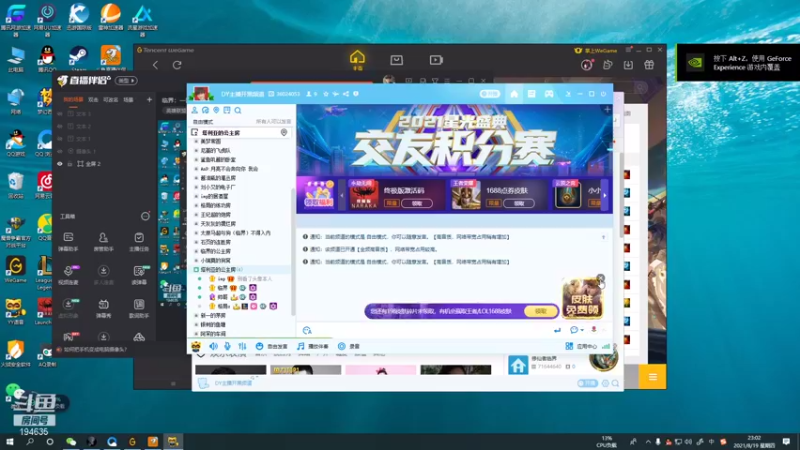This screenshot has height=450, width=800.
Task: Click the gift box icon in WeGame toolbar
Action: click(x=649, y=65)
